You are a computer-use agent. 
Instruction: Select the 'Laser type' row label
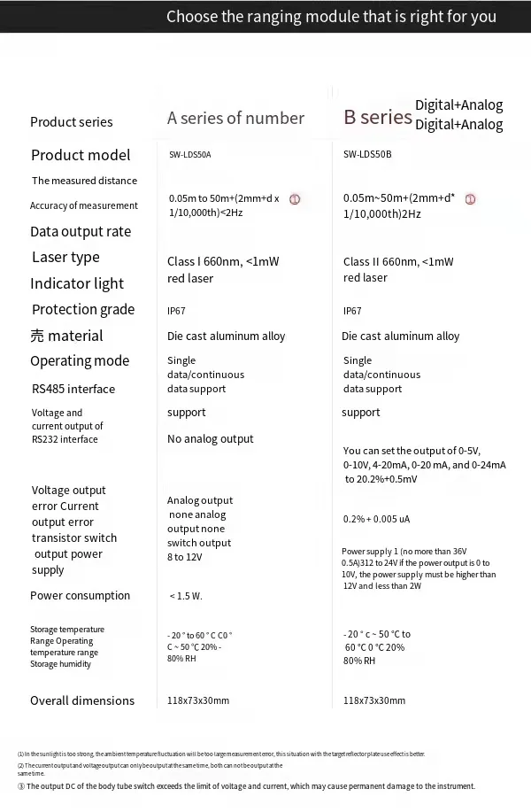pyautogui.click(x=65, y=257)
